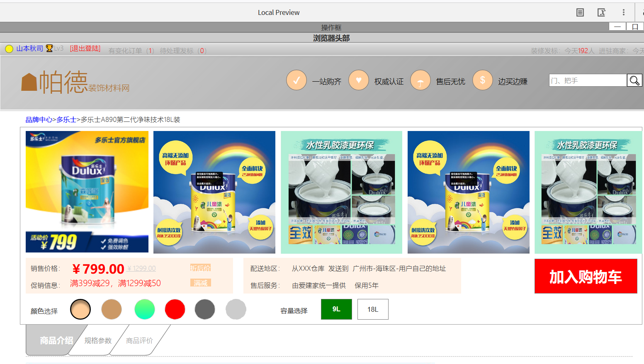Click 从XXX仓库 warehouse text
The height and width of the screenshot is (364, 644).
coord(308,269)
